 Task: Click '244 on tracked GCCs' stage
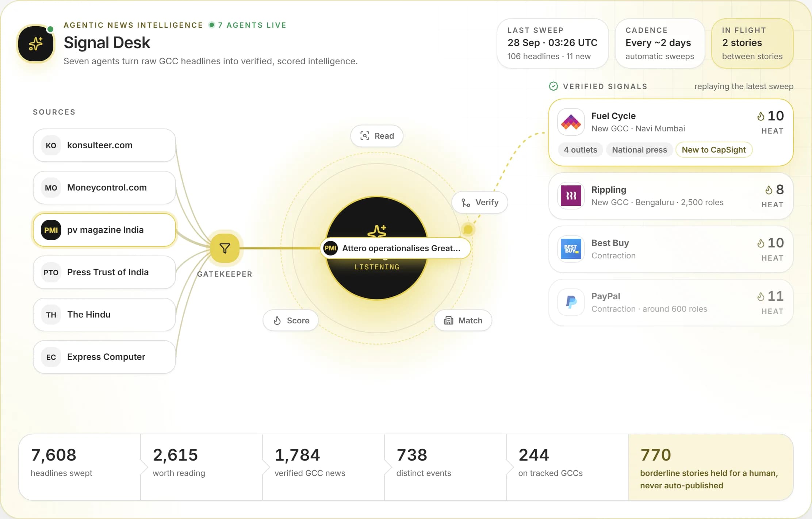coord(567,467)
